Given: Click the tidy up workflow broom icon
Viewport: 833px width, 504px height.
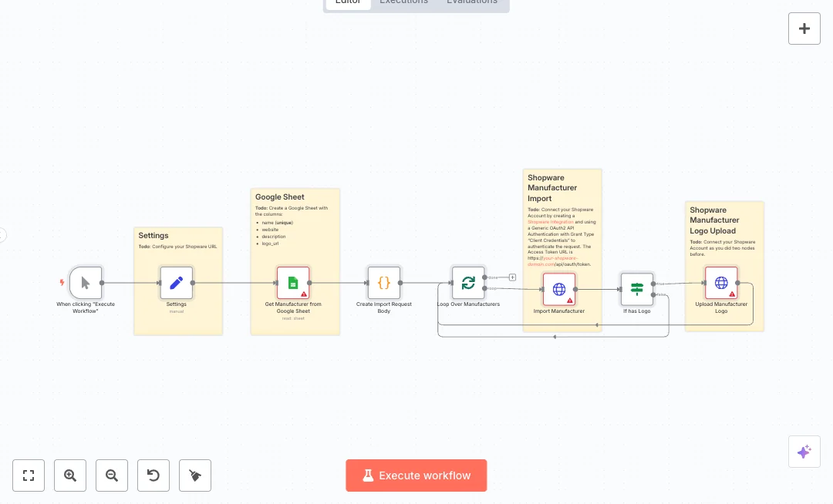Looking at the screenshot, I should (x=195, y=475).
